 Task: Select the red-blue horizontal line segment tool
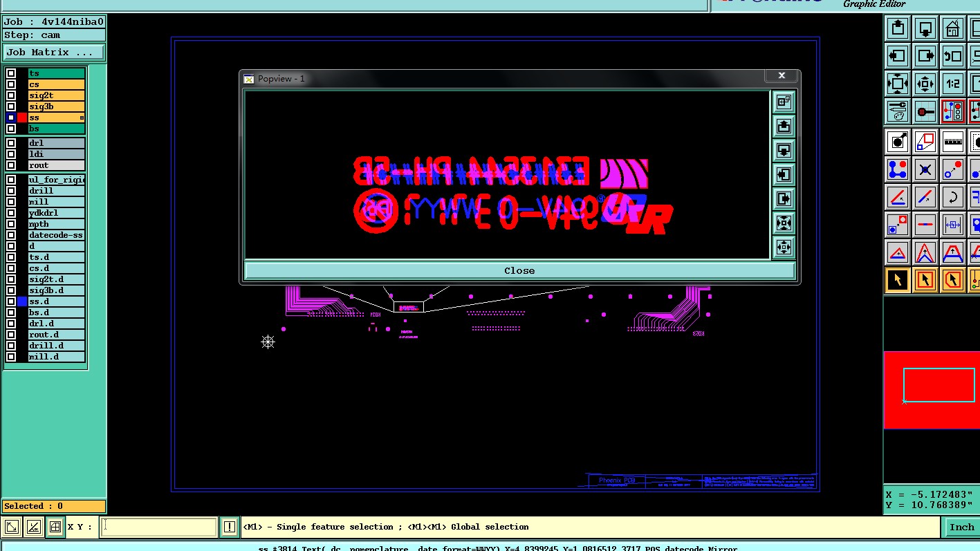click(925, 225)
